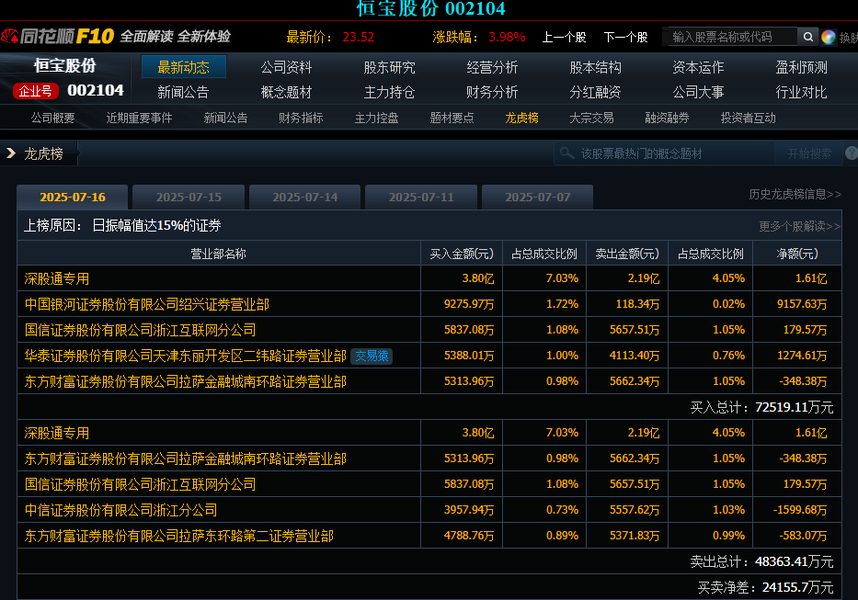This screenshot has width=858, height=600.
Task: Switch to the 2025-07-15 date tab
Action: pyautogui.click(x=189, y=197)
